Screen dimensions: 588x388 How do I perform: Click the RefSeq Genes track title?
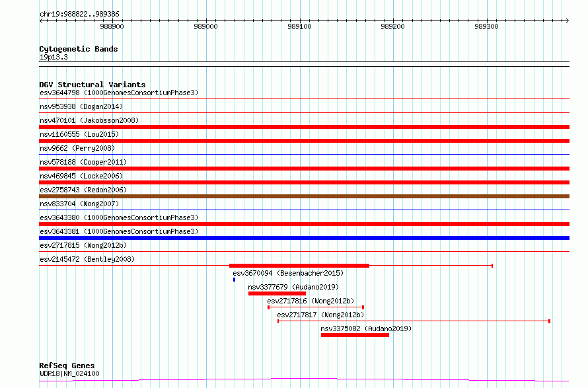point(67,366)
